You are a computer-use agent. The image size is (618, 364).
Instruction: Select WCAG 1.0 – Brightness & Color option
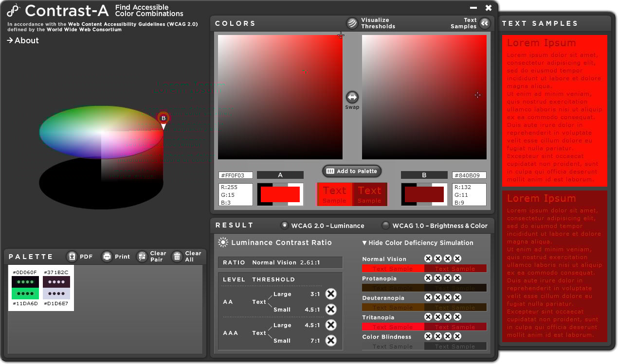385,225
